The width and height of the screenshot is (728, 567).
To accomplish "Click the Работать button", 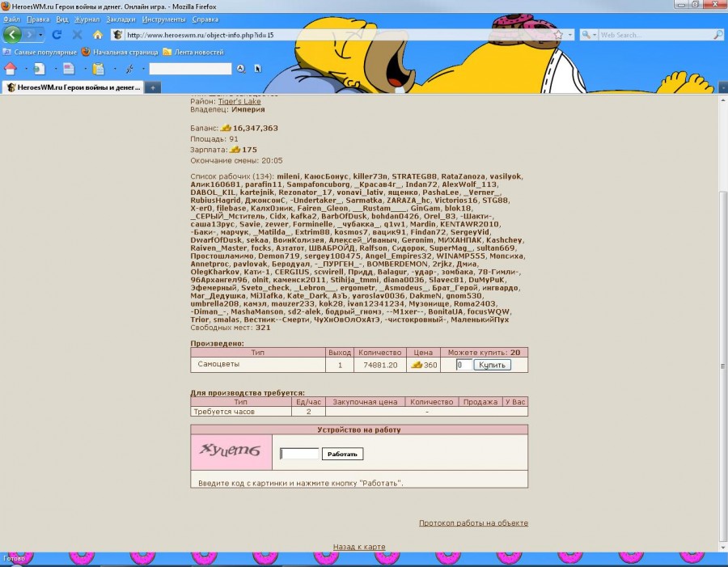I will (x=343, y=454).
